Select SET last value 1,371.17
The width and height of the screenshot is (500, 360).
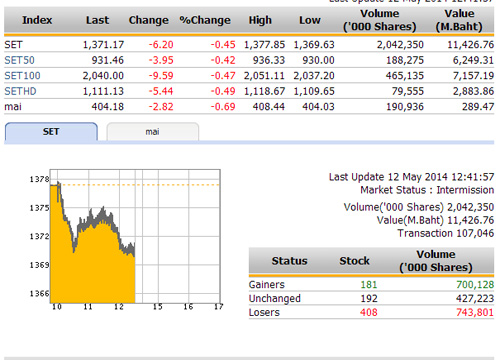[x=103, y=45]
